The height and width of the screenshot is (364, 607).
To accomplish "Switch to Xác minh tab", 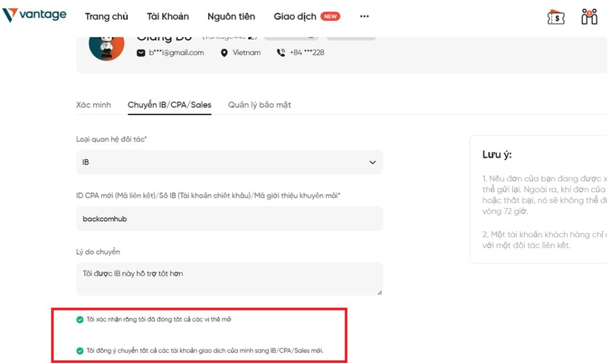I will (93, 105).
